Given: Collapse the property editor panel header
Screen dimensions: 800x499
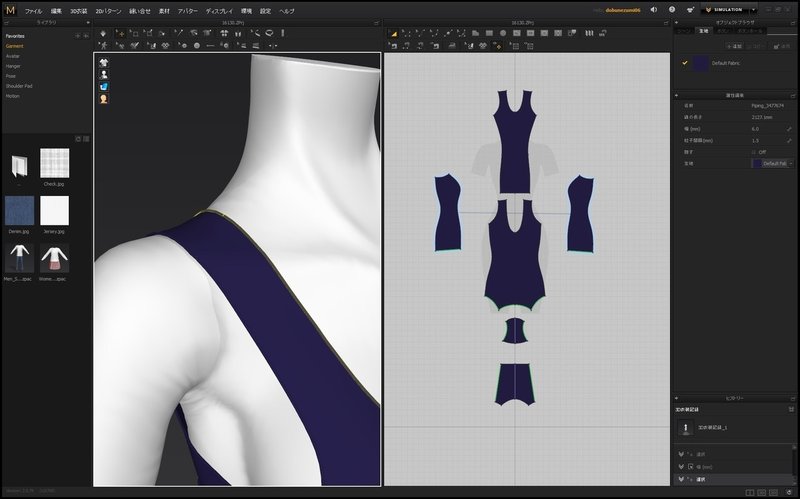Looking at the screenshot, I should click(x=676, y=95).
